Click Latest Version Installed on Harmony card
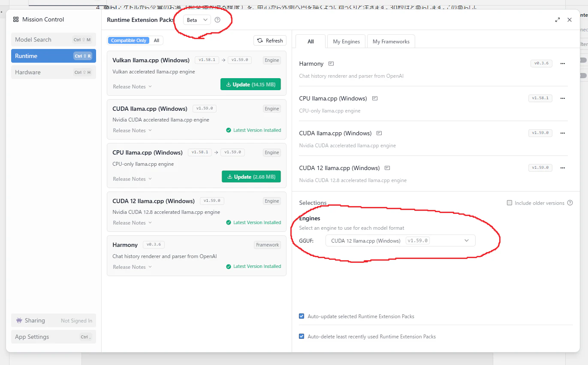Image resolution: width=588 pixels, height=365 pixels. (254, 266)
